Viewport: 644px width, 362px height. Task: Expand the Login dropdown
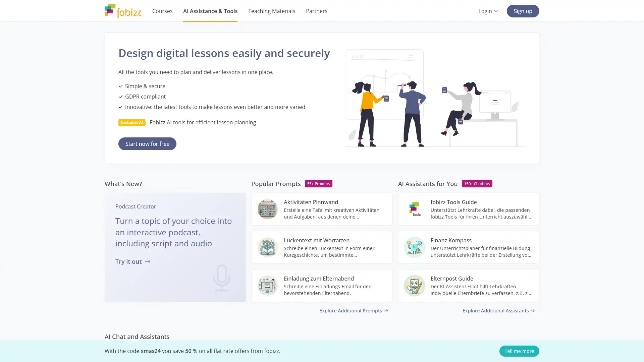click(x=488, y=11)
